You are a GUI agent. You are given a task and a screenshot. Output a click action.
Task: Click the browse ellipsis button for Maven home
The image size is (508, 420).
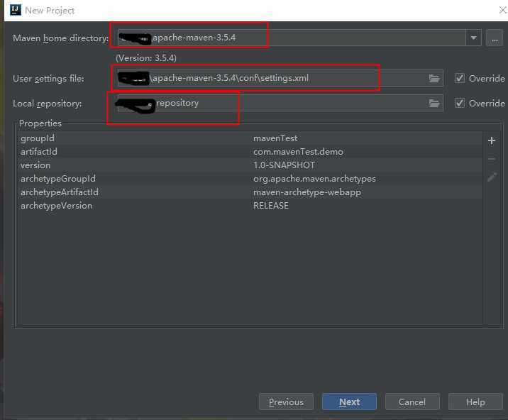(x=495, y=38)
